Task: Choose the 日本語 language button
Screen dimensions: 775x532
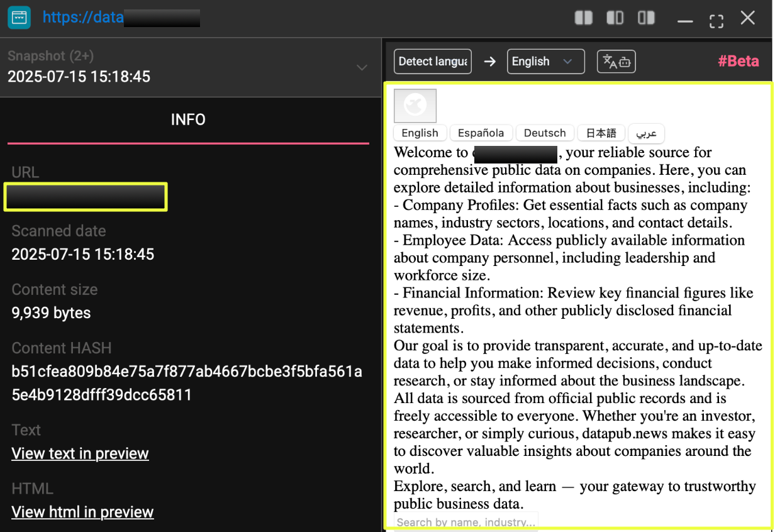Action: click(x=601, y=133)
